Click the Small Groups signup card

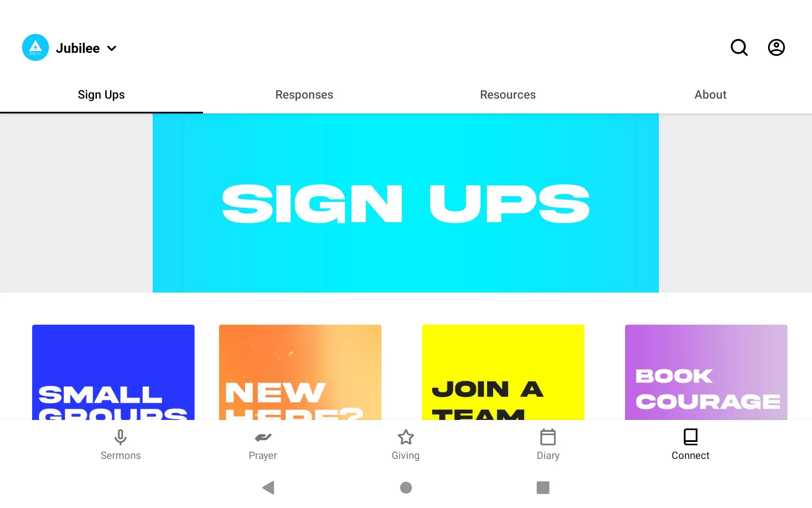pyautogui.click(x=113, y=372)
